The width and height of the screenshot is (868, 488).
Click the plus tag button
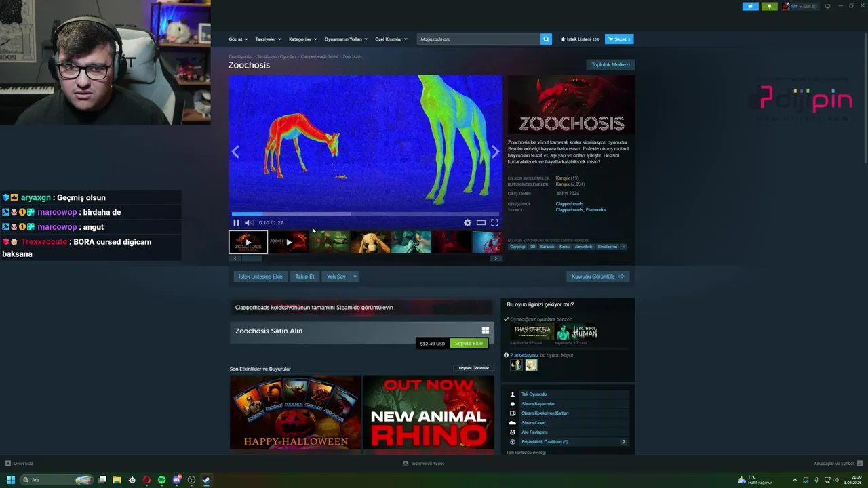pyautogui.click(x=624, y=247)
